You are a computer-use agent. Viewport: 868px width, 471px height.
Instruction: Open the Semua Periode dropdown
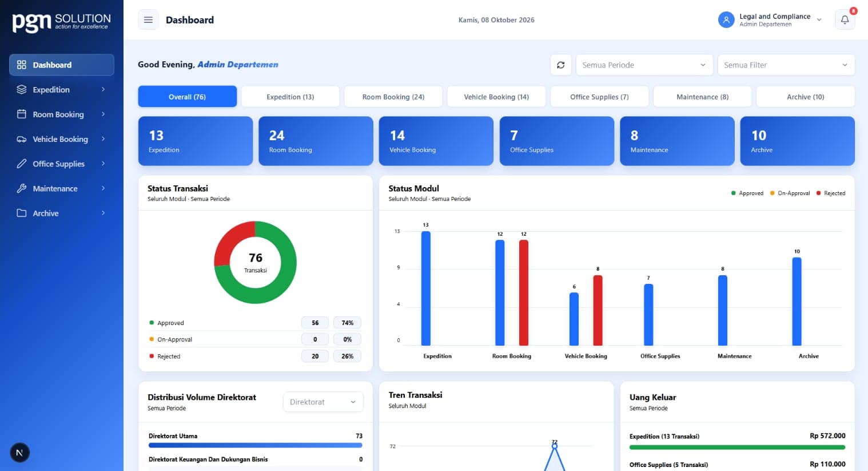[644, 65]
